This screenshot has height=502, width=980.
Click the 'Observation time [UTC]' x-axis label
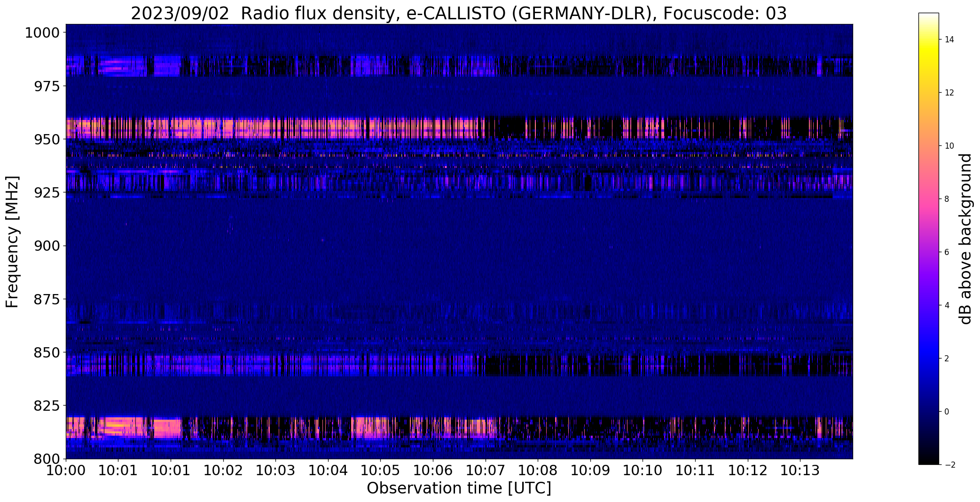pyautogui.click(x=459, y=488)
